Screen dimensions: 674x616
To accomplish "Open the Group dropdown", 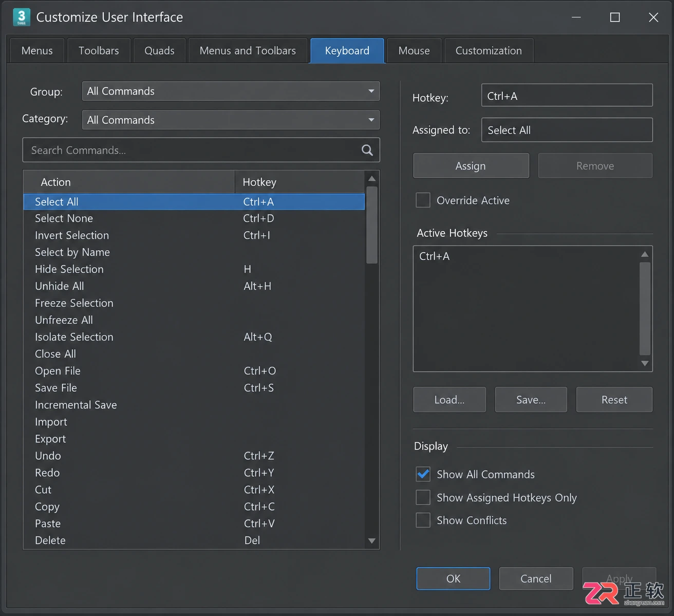I will pos(231,91).
